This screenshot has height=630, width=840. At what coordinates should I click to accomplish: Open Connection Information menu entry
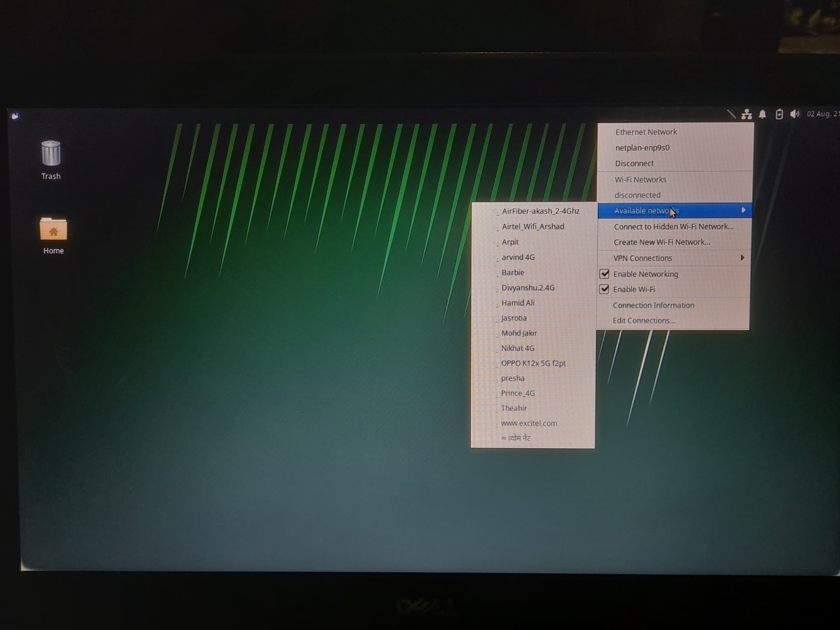653,305
